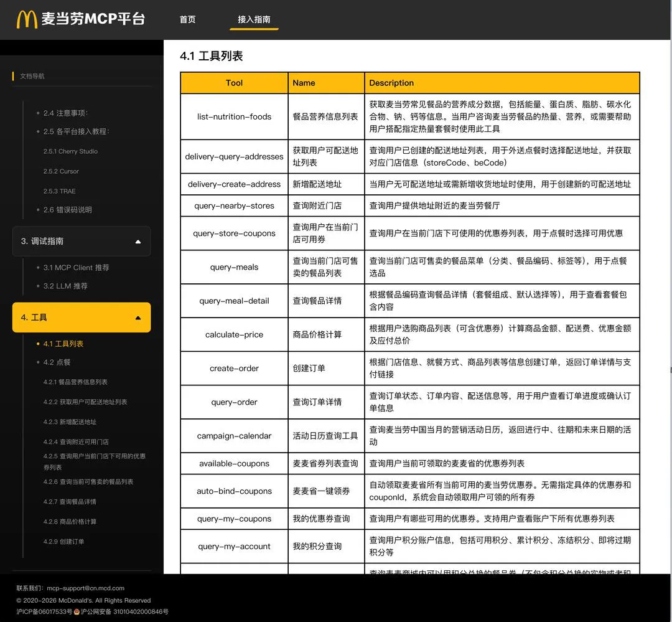This screenshot has height=622, width=672.
Task: Click query-my-account table cell
Action: coord(234,547)
